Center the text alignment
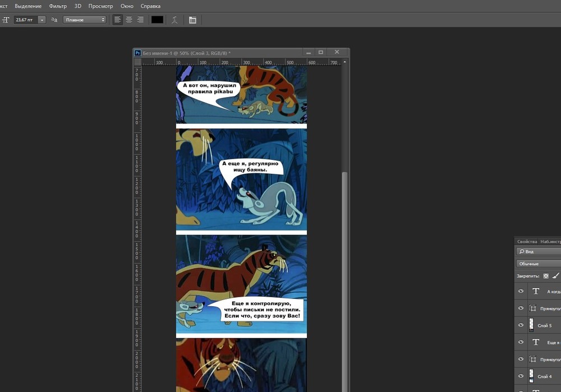The height and width of the screenshot is (392, 561). [129, 20]
